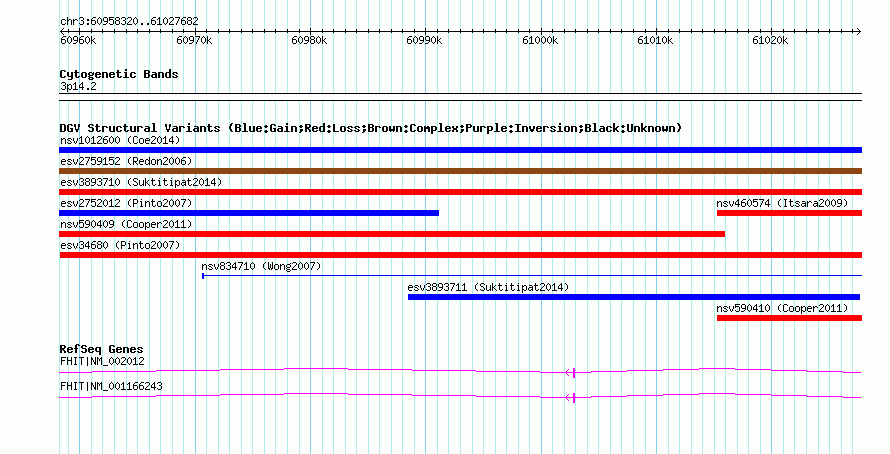Click the chr3:60958320..61027682 coordinate label

(x=129, y=22)
